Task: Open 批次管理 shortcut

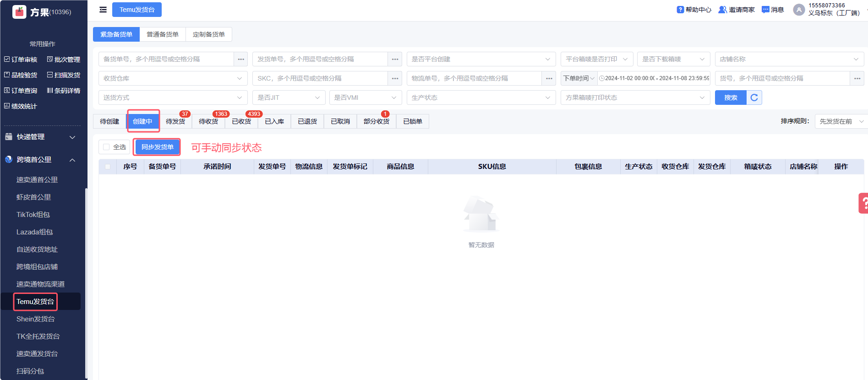Action: 64,60
